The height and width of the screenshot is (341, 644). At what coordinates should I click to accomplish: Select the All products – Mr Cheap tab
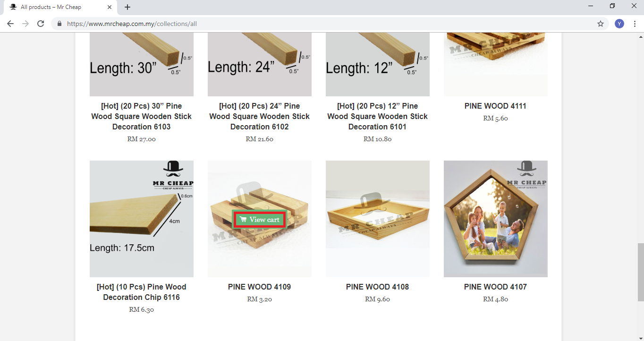tap(57, 7)
